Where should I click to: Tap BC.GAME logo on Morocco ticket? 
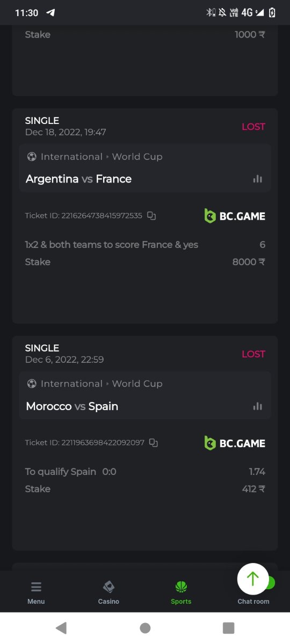(235, 443)
